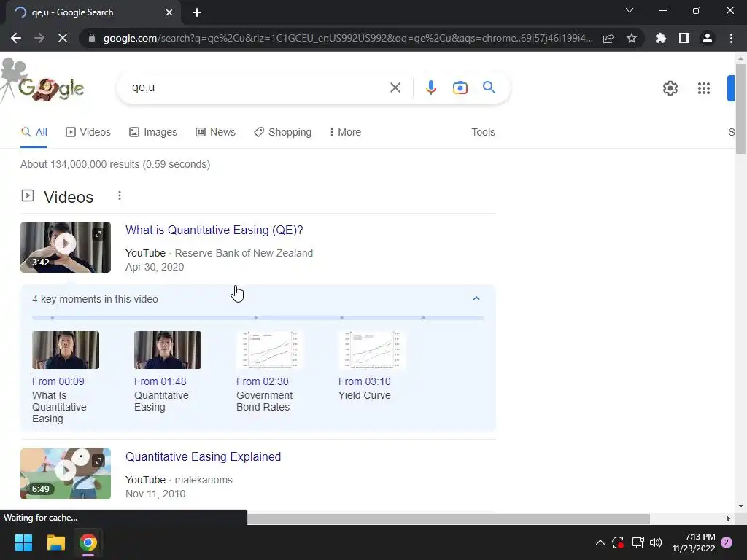The height and width of the screenshot is (560, 747).
Task: Open the From 00:09 key moment thumbnail
Action: click(66, 350)
